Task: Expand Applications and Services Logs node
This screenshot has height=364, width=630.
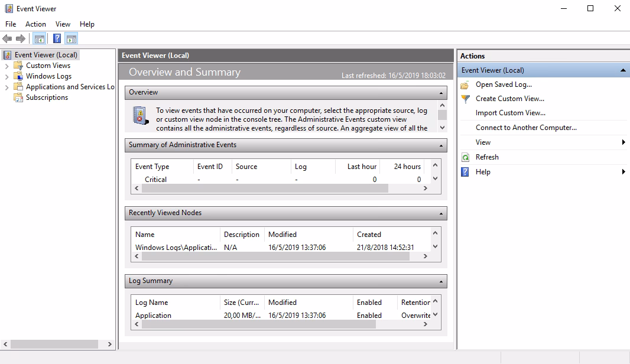Action: click(7, 87)
